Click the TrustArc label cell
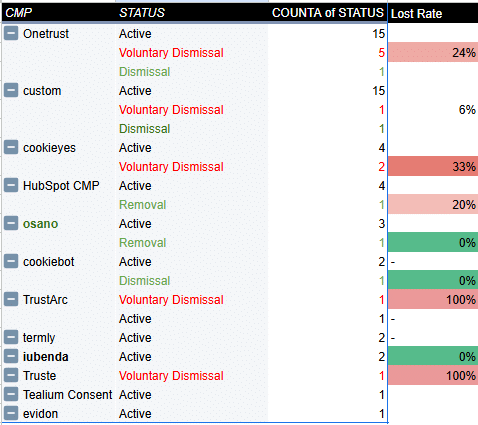This screenshot has height=425, width=478. (x=45, y=300)
